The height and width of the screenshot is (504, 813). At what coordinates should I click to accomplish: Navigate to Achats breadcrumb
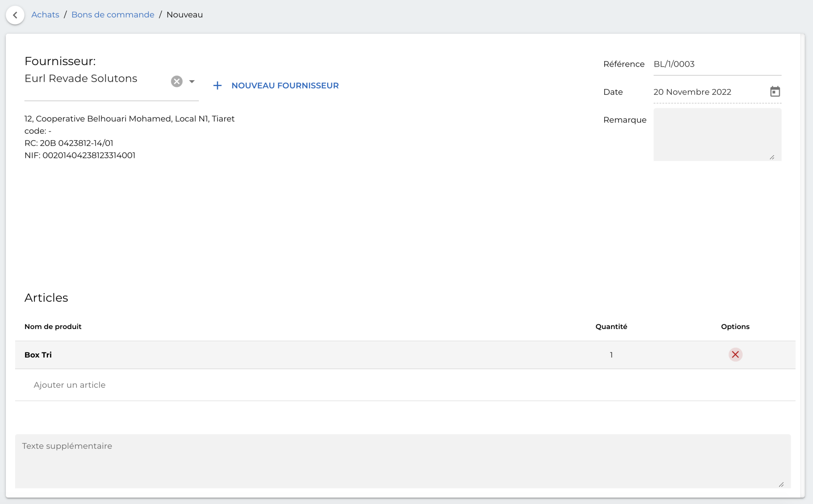point(45,14)
